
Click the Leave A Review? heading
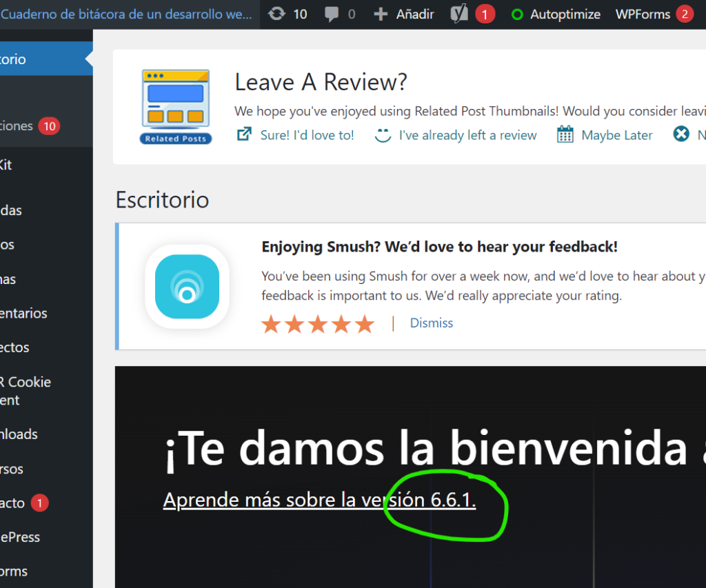click(x=321, y=83)
